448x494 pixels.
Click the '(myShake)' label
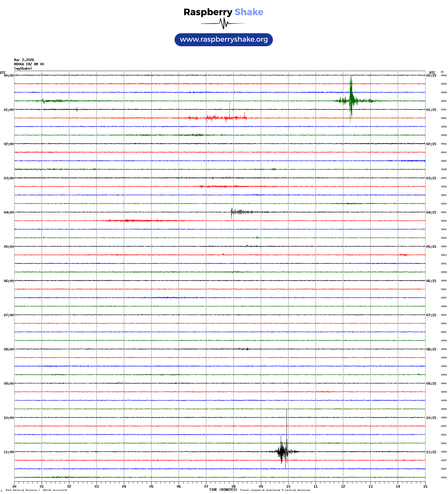click(x=23, y=68)
